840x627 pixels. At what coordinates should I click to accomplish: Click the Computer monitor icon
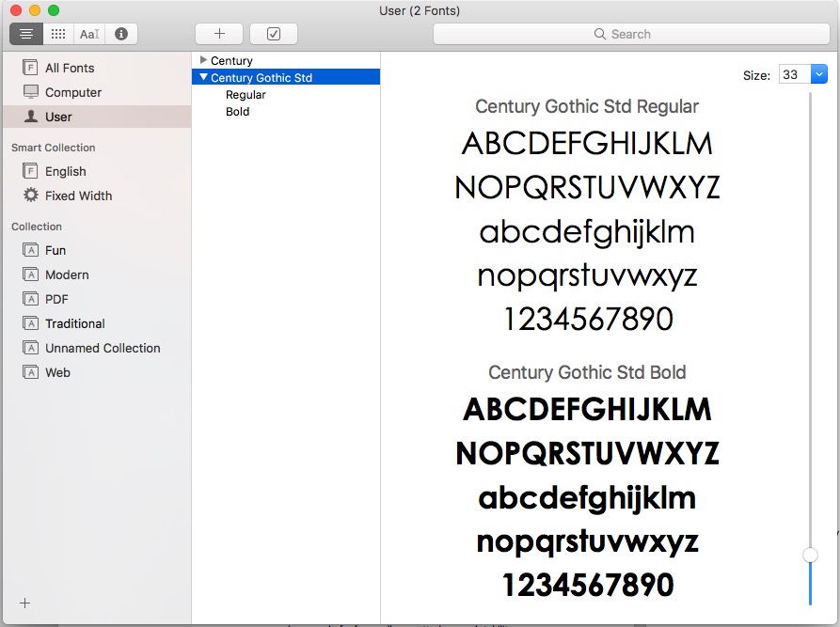pyautogui.click(x=31, y=91)
